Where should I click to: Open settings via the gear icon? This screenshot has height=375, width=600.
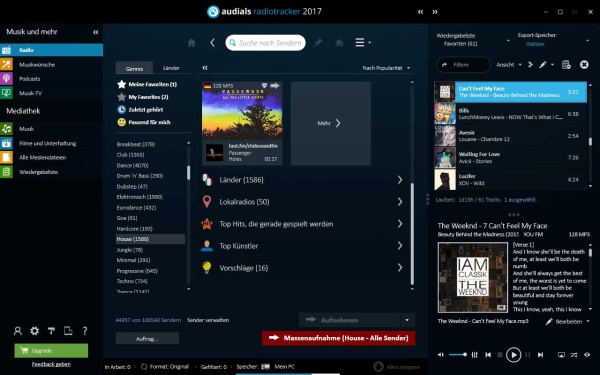coord(34,331)
